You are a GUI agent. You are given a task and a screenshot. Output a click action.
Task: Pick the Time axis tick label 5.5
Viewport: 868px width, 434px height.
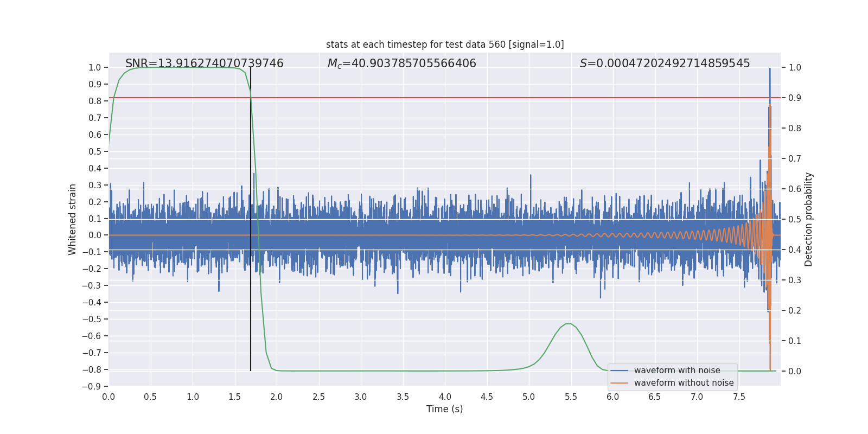(x=571, y=397)
